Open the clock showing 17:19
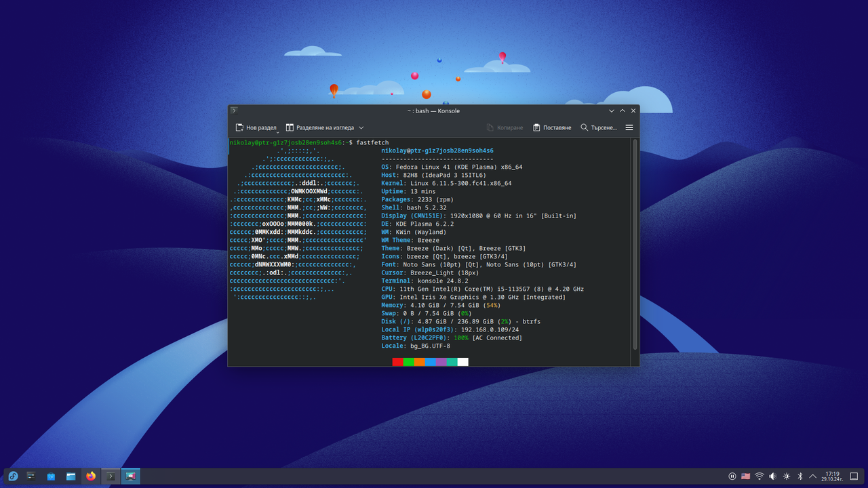The image size is (868, 488). tap(832, 476)
